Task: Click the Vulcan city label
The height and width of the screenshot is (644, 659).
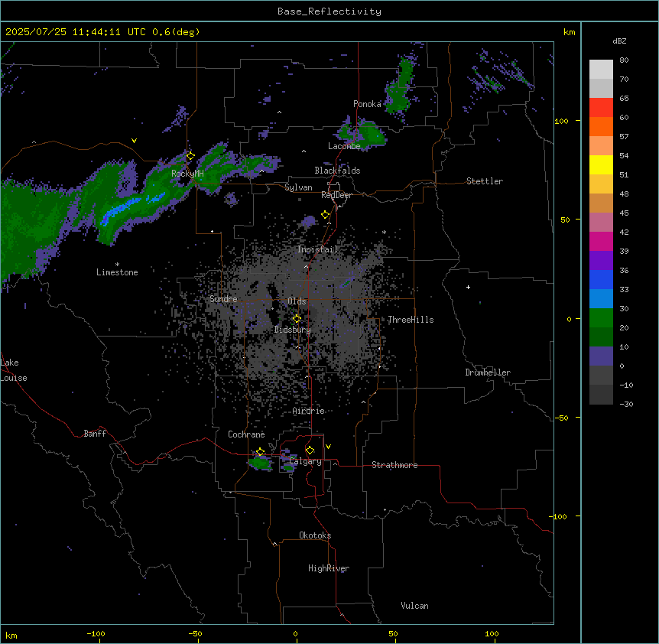Action: (415, 606)
